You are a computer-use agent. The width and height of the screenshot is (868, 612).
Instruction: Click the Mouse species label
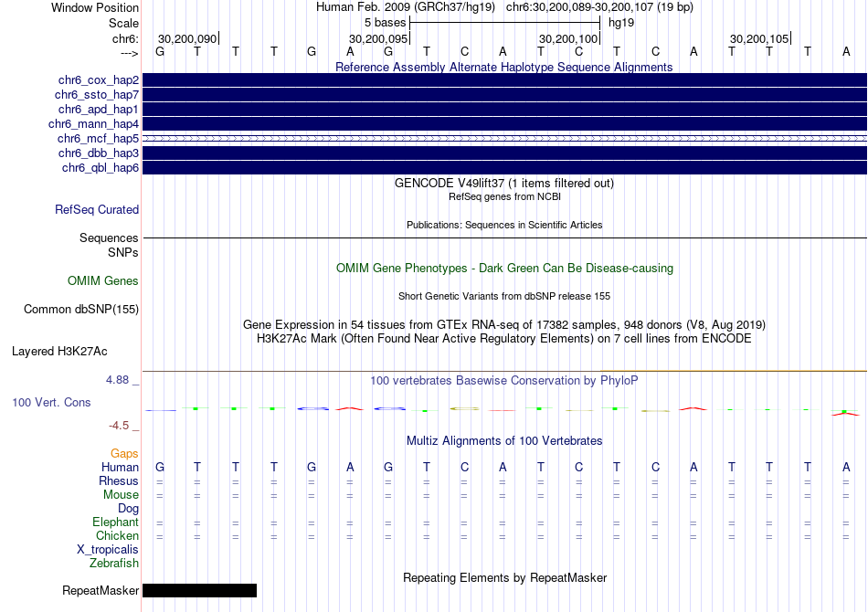click(121, 495)
